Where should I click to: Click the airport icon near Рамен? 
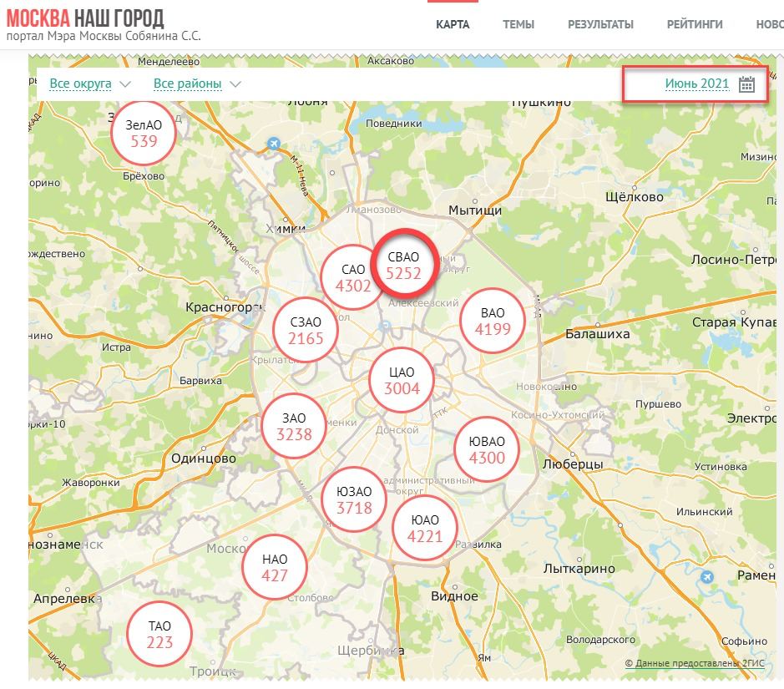706,576
